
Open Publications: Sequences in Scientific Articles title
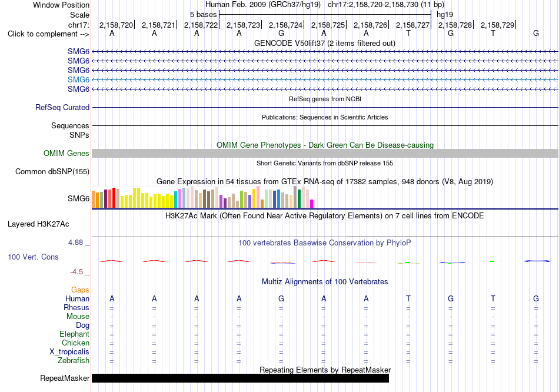[x=325, y=117]
